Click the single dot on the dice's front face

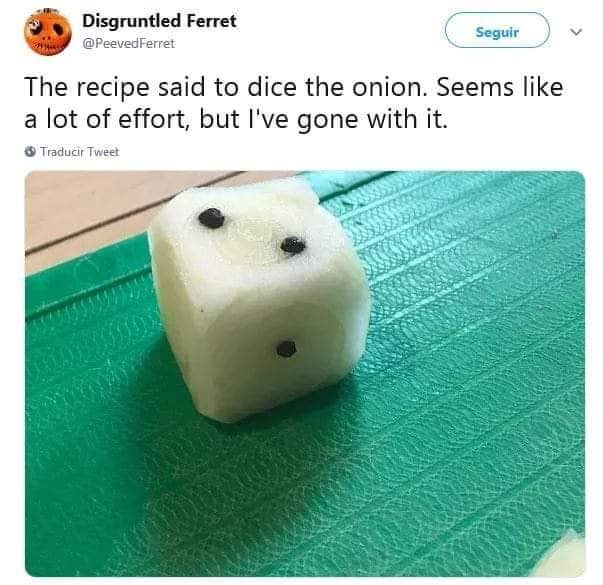[286, 349]
